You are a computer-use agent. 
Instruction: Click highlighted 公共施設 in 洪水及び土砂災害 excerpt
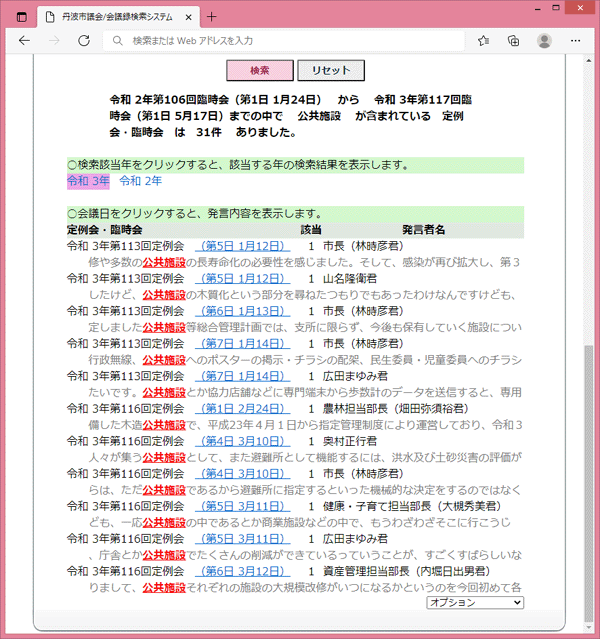coord(164,458)
